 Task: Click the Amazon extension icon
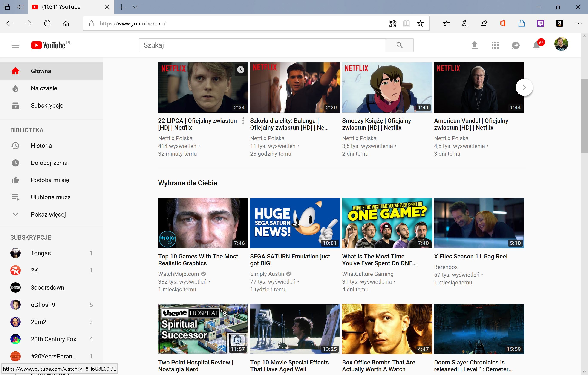[559, 23]
